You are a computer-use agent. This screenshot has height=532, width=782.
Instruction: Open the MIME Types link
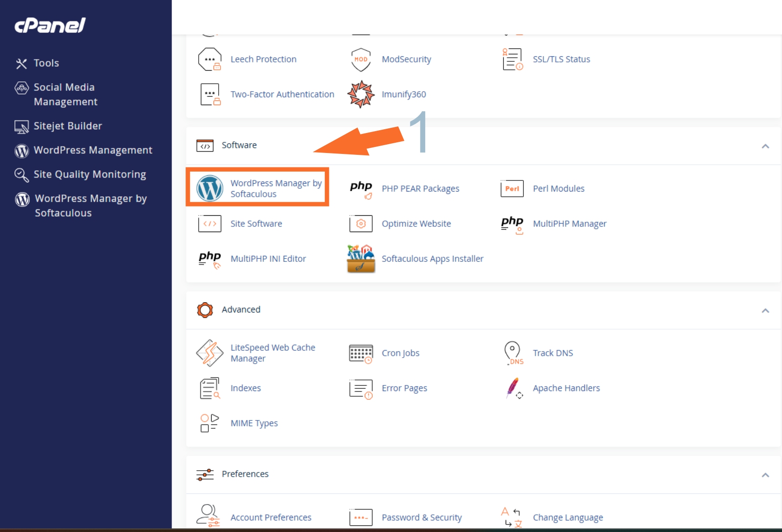click(254, 423)
